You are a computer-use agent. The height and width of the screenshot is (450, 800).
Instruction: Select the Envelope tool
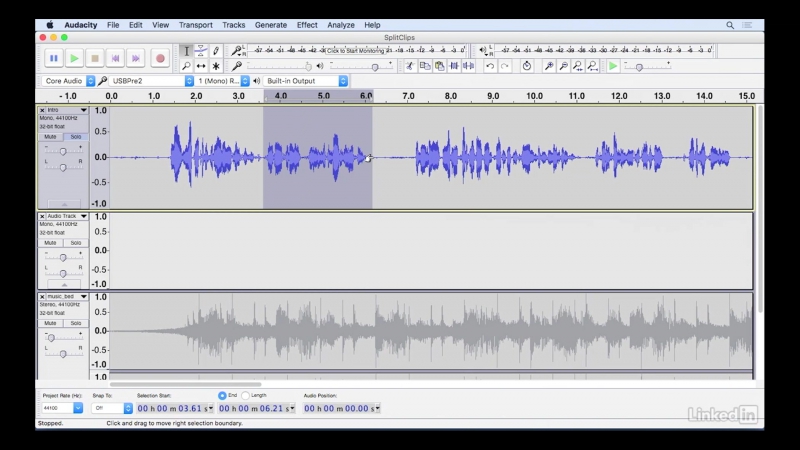pos(201,51)
